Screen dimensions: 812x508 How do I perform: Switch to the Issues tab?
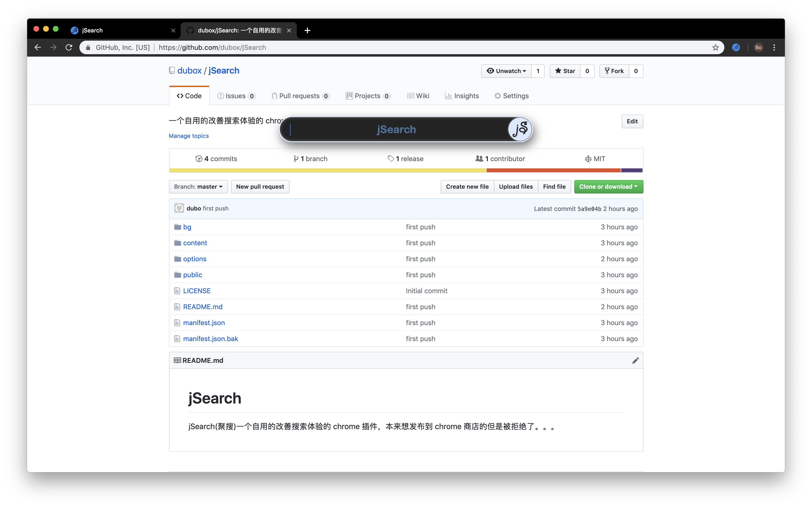[x=236, y=96]
